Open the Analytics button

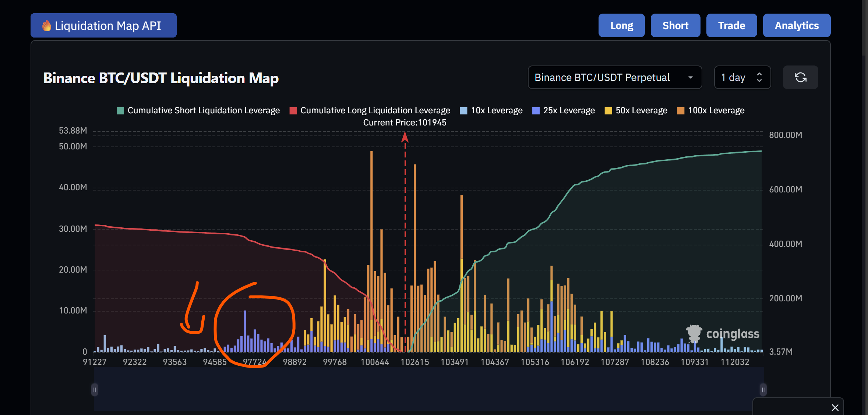coord(796,25)
